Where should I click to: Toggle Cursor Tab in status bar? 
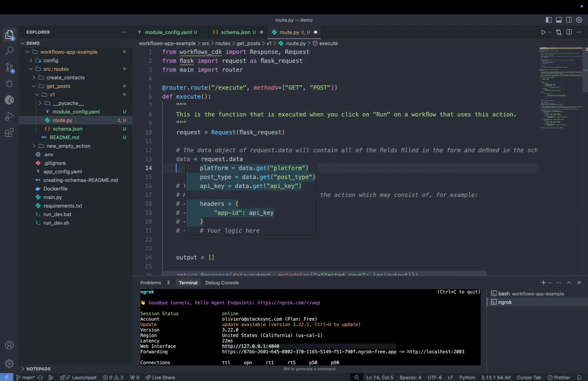[x=529, y=377]
